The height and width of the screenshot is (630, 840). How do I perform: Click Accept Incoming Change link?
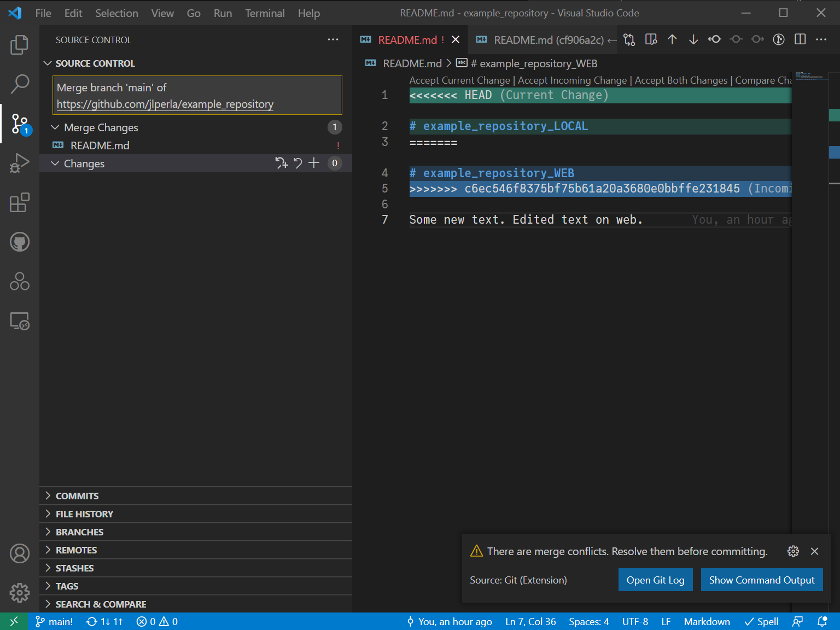[572, 80]
